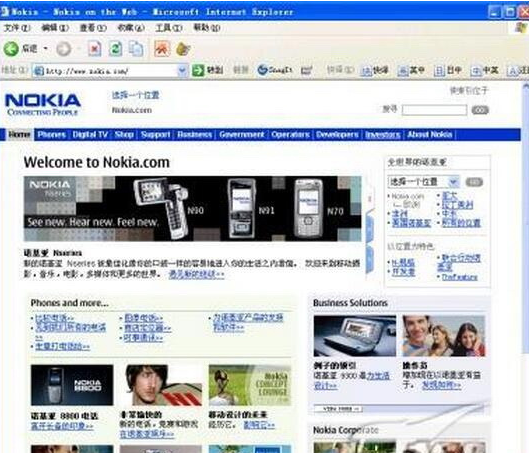This screenshot has width=529, height=453.
Task: Open the Operators navigation tab
Action: [x=290, y=135]
